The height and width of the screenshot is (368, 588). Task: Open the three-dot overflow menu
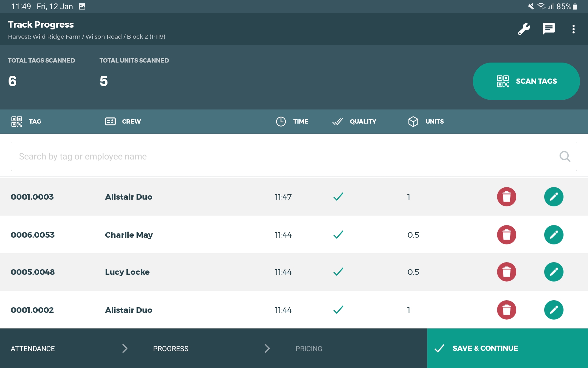tap(573, 29)
